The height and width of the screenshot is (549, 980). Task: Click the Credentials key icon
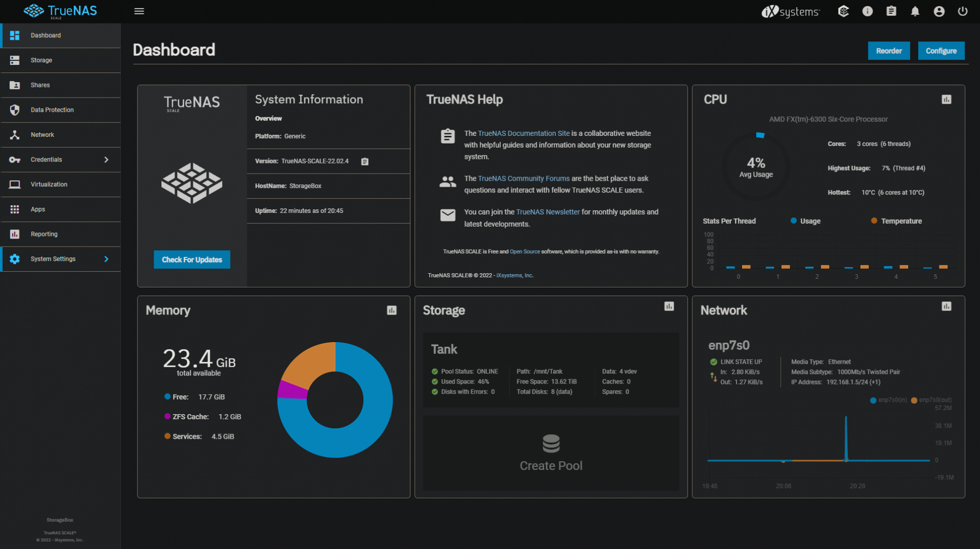coord(15,160)
